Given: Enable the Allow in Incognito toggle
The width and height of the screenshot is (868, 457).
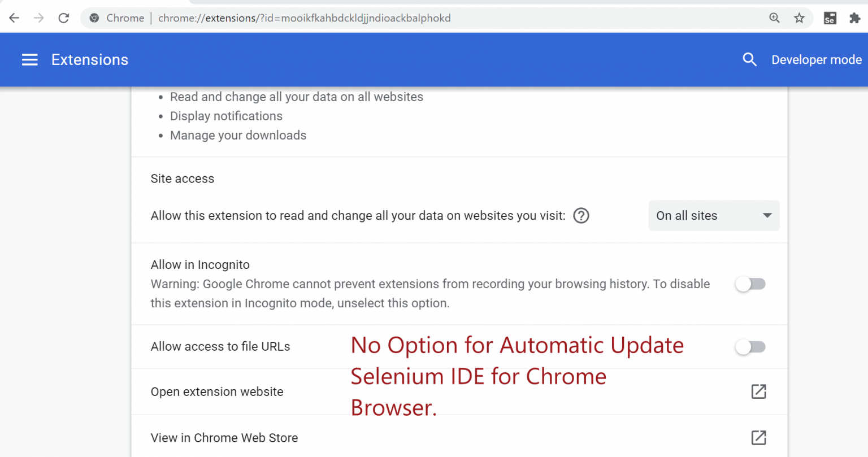Looking at the screenshot, I should point(750,284).
